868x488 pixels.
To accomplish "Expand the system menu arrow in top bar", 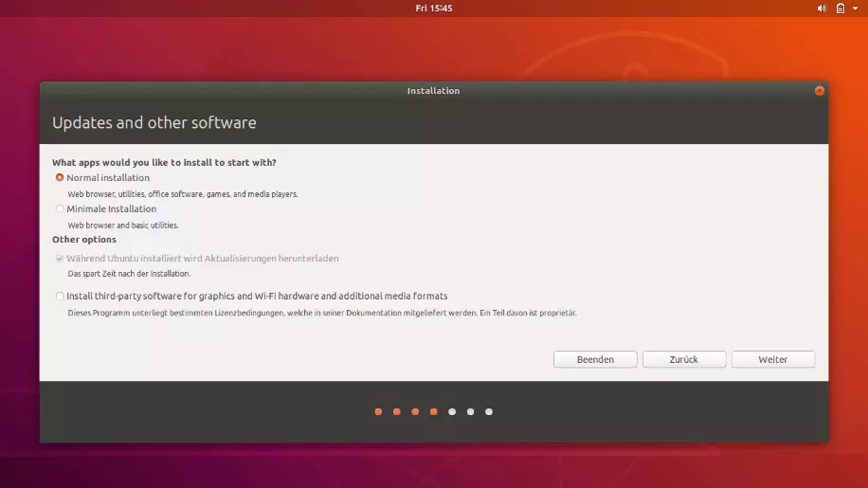I will coord(855,9).
